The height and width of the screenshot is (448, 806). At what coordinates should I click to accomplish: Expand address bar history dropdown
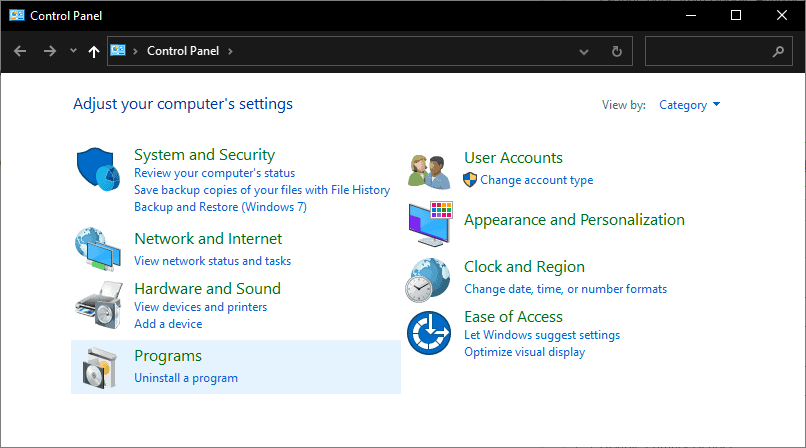click(584, 51)
